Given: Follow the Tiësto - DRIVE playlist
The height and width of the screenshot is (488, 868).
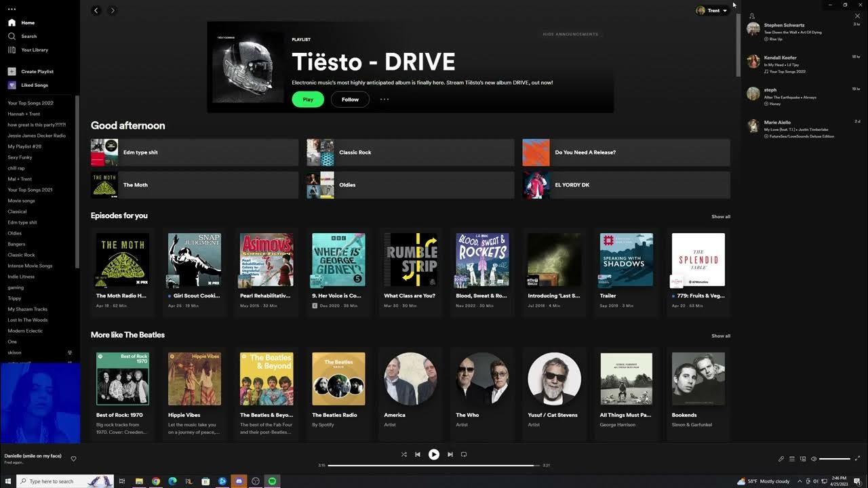Looking at the screenshot, I should coord(350,99).
